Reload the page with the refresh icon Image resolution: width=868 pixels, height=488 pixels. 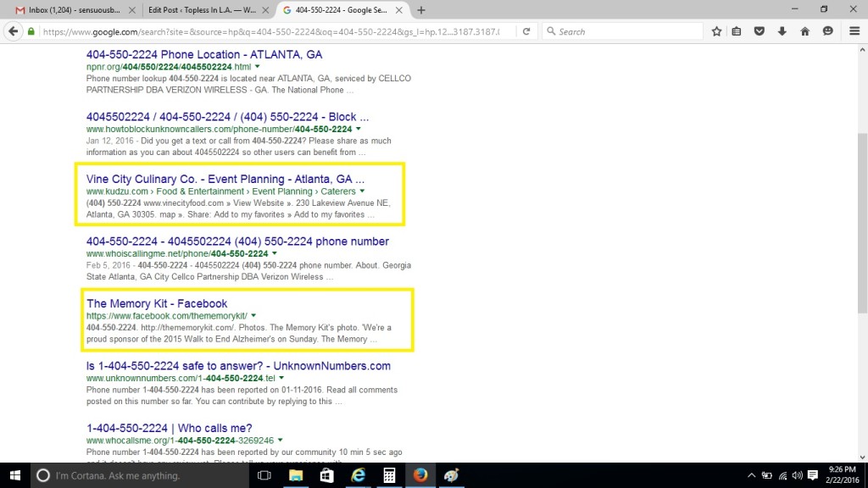526,31
